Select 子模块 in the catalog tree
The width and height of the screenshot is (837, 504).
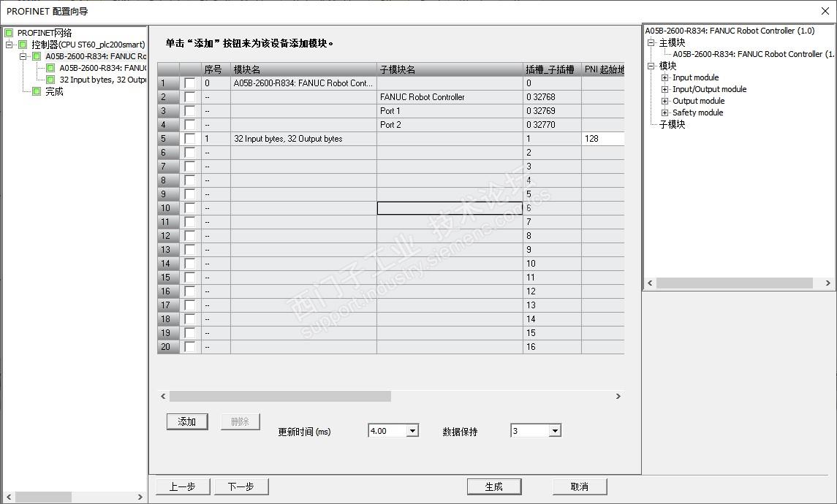click(672, 124)
